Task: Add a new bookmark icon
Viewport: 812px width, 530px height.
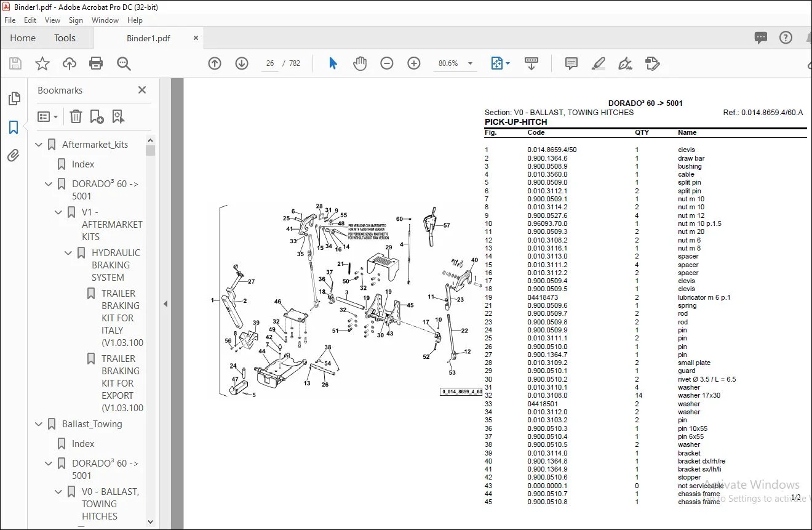Action: [x=97, y=116]
